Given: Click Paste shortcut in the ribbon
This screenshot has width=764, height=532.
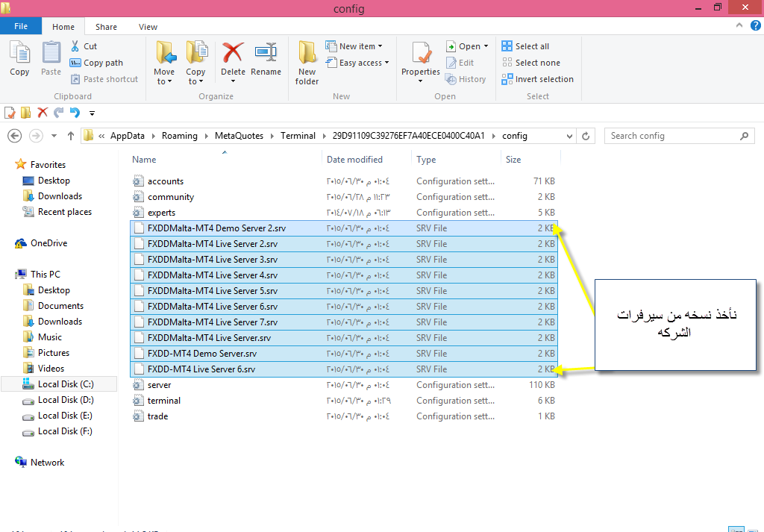Looking at the screenshot, I should pos(104,79).
